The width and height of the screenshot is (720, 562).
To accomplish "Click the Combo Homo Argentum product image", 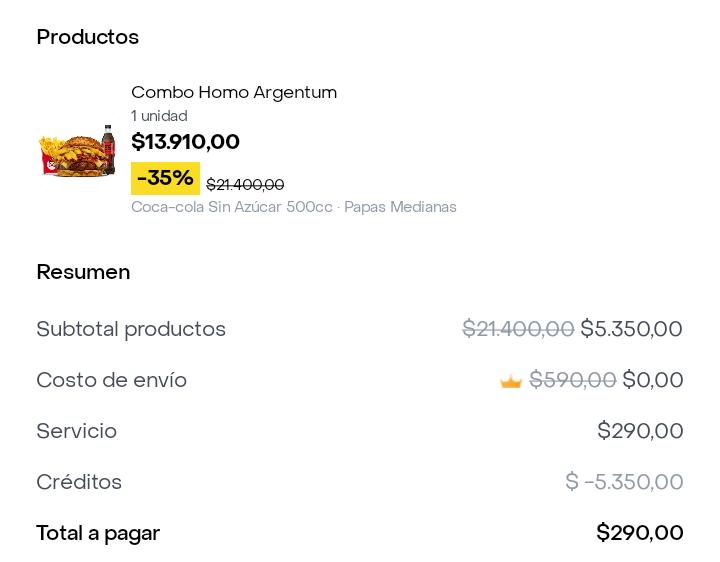I will coord(77,151).
